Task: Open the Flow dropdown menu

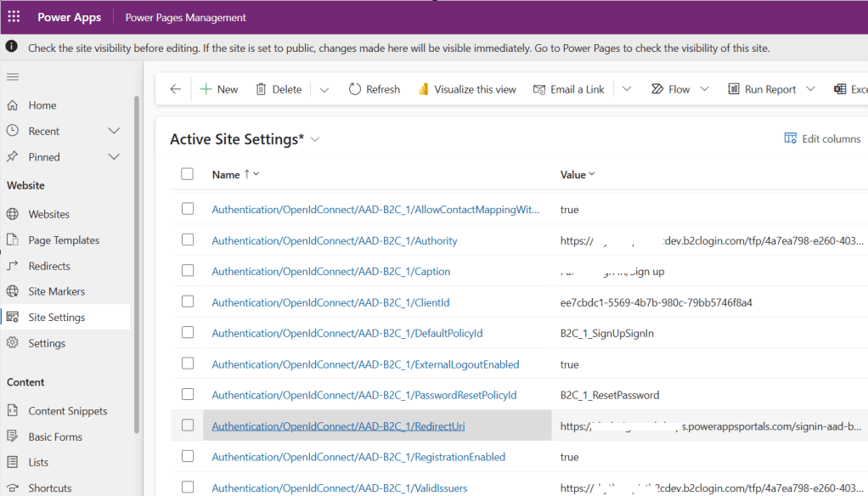Action: point(704,89)
